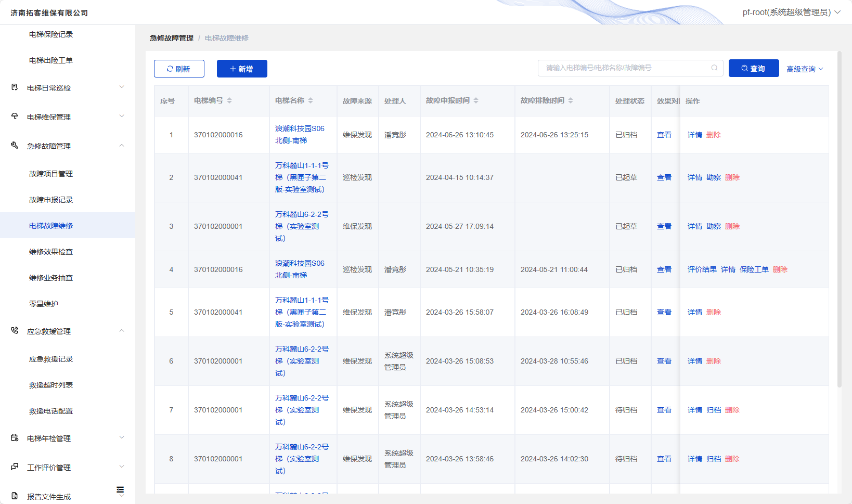Expand 工作评价管理 menu chevron

tap(122, 467)
